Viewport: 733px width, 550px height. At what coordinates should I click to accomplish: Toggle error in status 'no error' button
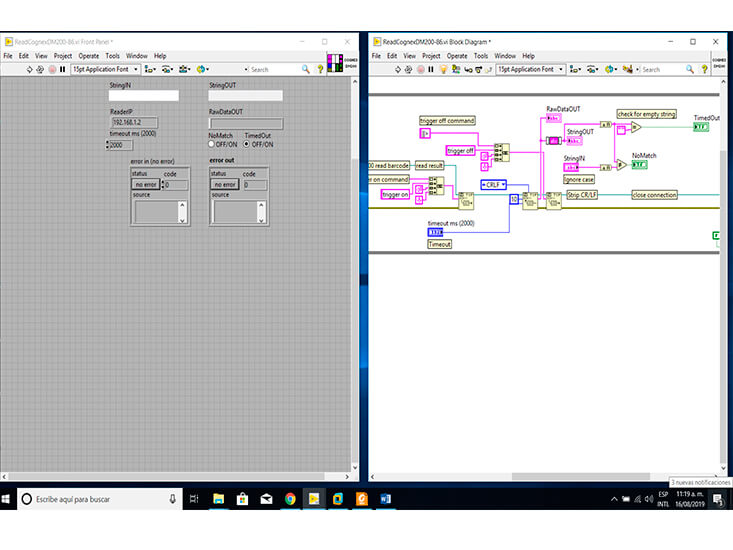pyautogui.click(x=145, y=185)
